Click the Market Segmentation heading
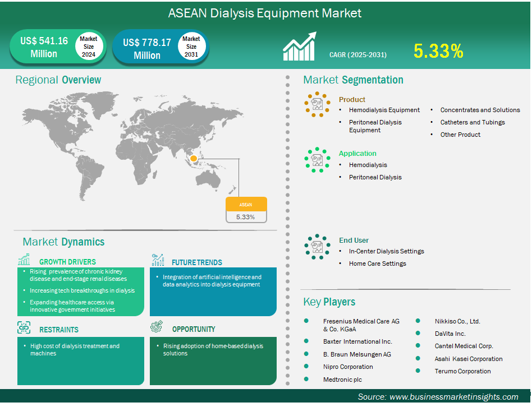 (353, 80)
